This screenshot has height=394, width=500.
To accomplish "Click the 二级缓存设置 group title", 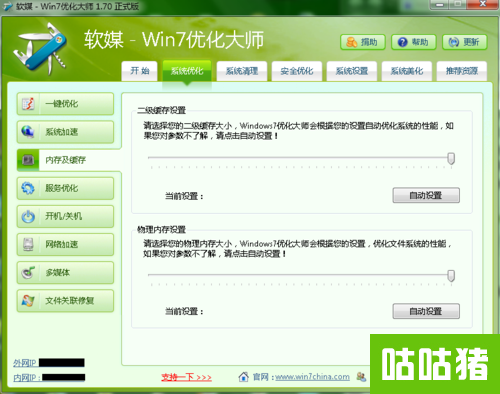I will tap(162, 110).
